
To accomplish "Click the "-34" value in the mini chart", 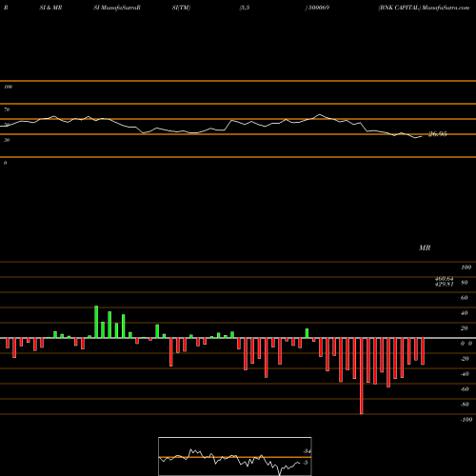I will 307,451.
